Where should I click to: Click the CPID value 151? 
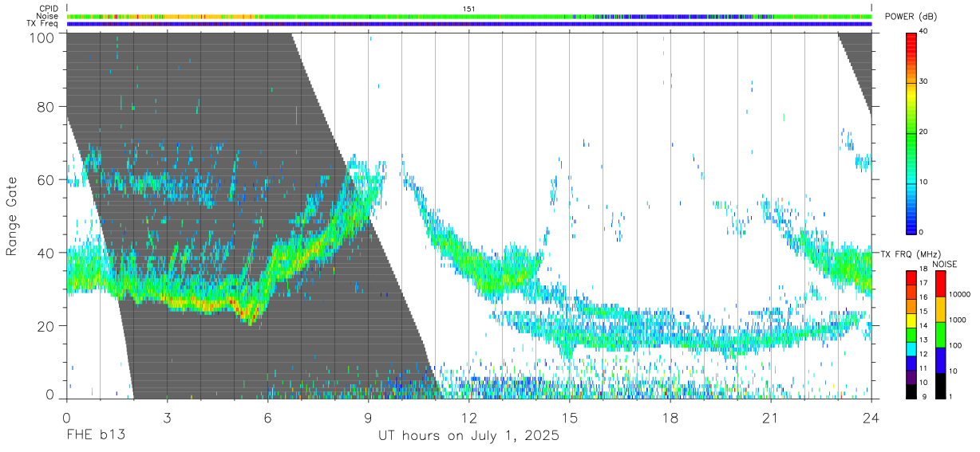[x=469, y=9]
